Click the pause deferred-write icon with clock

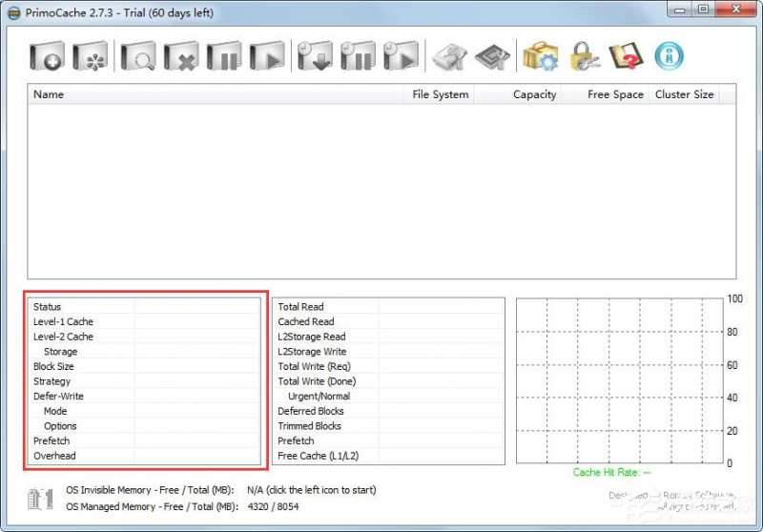coord(357,55)
